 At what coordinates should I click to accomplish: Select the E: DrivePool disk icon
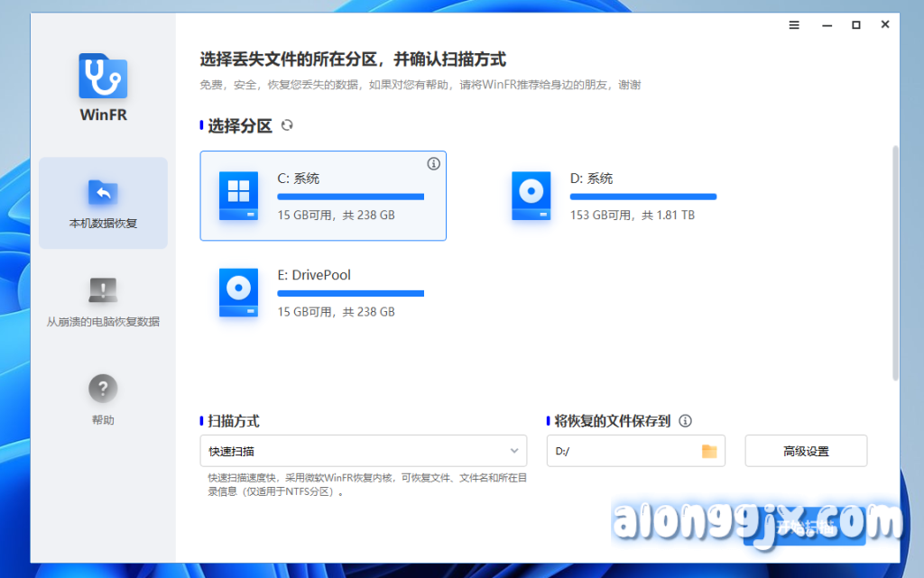tap(238, 292)
